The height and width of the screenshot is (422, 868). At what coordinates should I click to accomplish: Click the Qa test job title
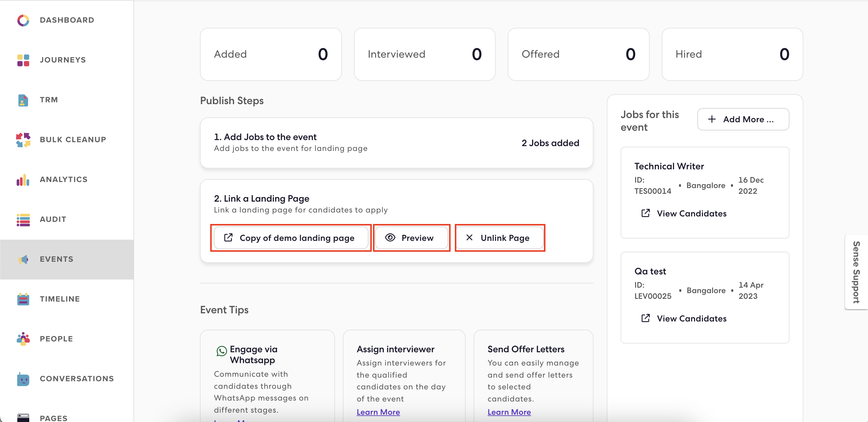point(650,271)
